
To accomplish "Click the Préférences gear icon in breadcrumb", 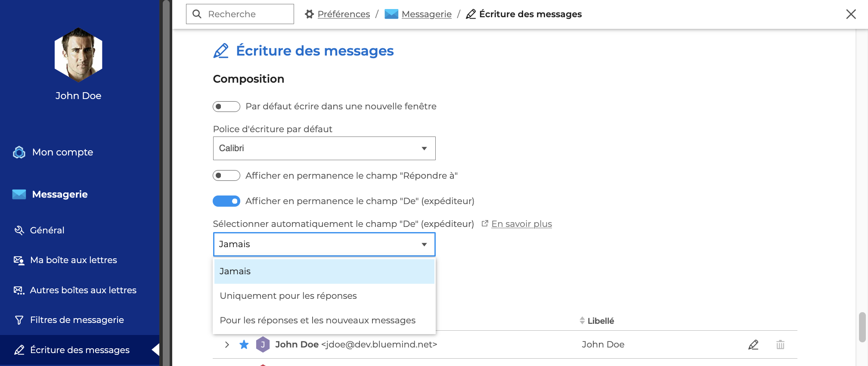I will [309, 14].
